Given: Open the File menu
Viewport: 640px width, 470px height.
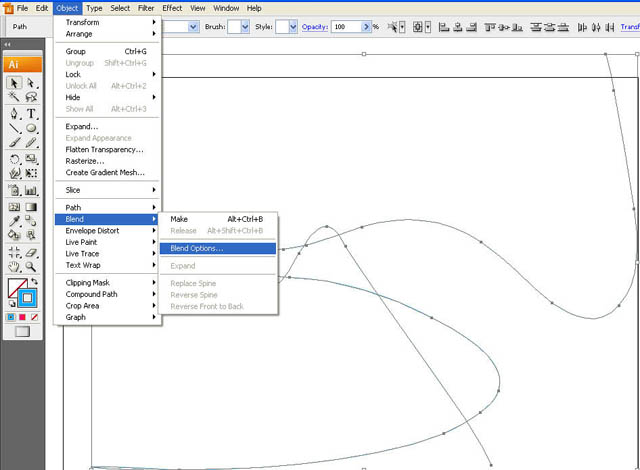Looking at the screenshot, I should click(22, 8).
